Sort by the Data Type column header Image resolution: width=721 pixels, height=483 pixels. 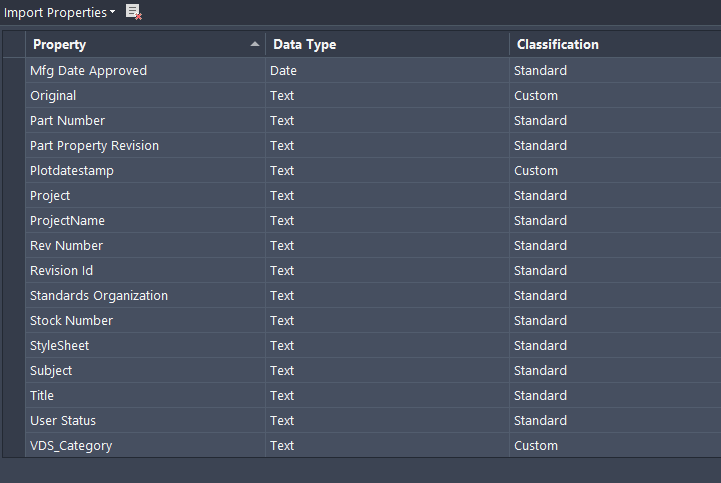coord(305,44)
